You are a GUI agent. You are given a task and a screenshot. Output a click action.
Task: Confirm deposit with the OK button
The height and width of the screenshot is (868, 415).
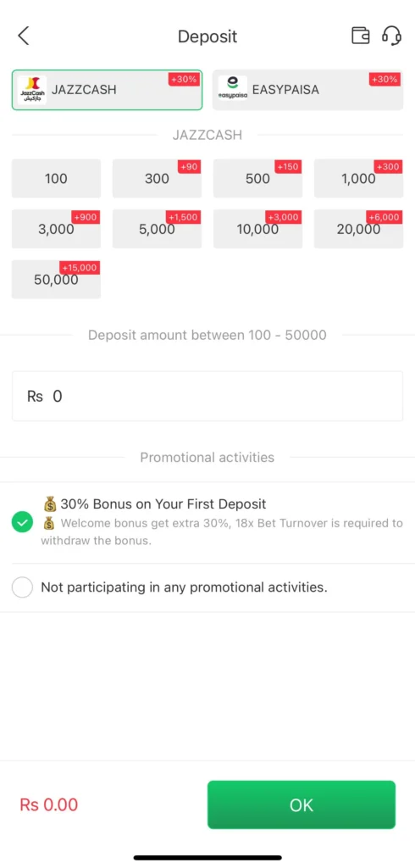pyautogui.click(x=302, y=805)
